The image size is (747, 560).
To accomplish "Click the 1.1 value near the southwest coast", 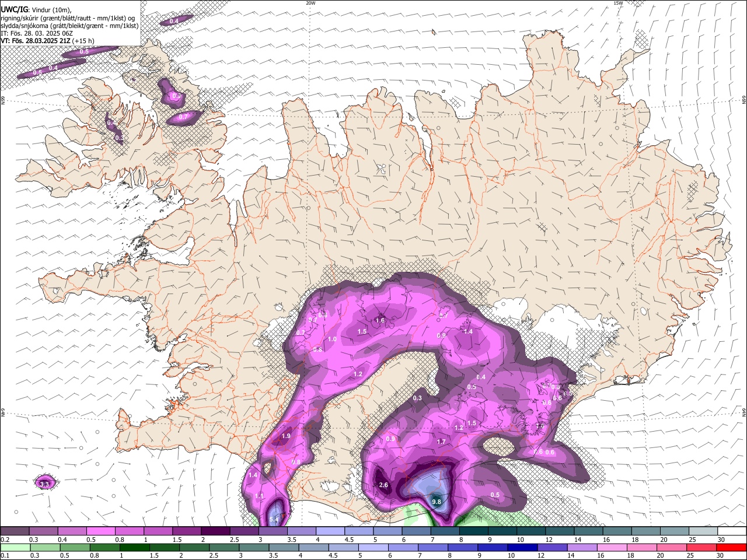I will [x=260, y=496].
